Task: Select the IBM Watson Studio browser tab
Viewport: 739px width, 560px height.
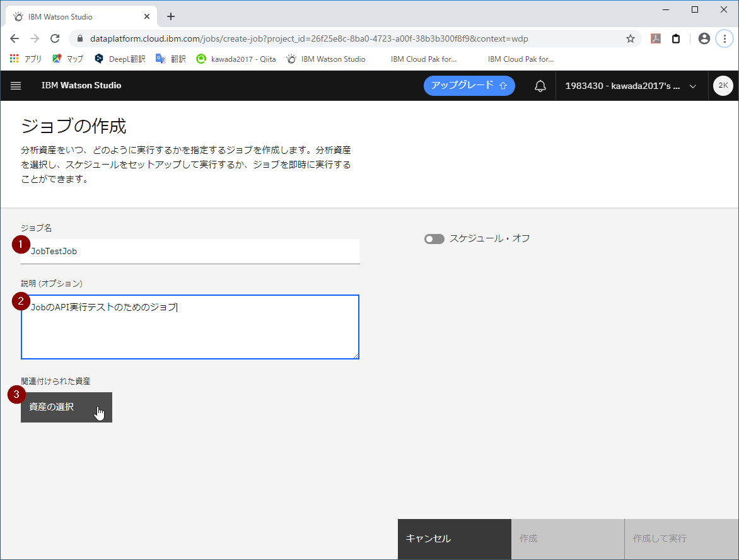Action: [x=81, y=16]
